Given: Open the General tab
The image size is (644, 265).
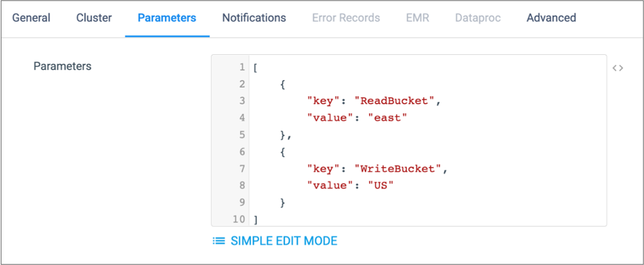Looking at the screenshot, I should (x=31, y=18).
